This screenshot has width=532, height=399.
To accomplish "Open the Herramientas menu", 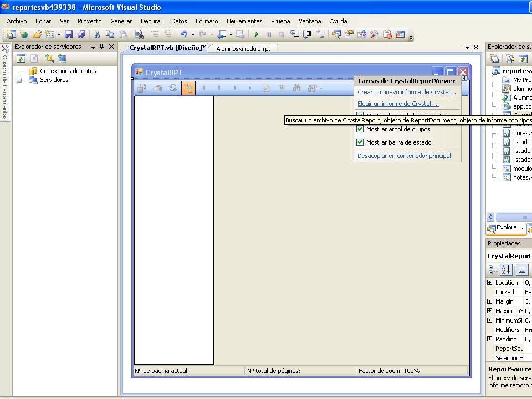I will pos(244,21).
